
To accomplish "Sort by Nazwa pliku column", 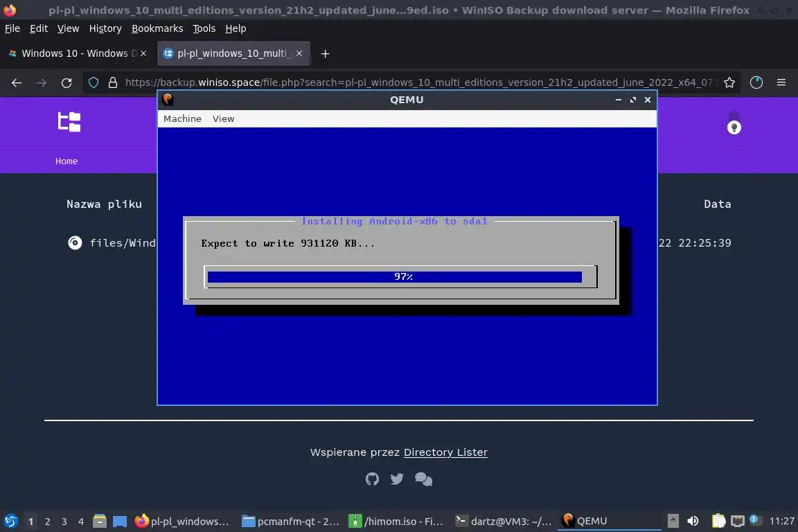I will [105, 204].
